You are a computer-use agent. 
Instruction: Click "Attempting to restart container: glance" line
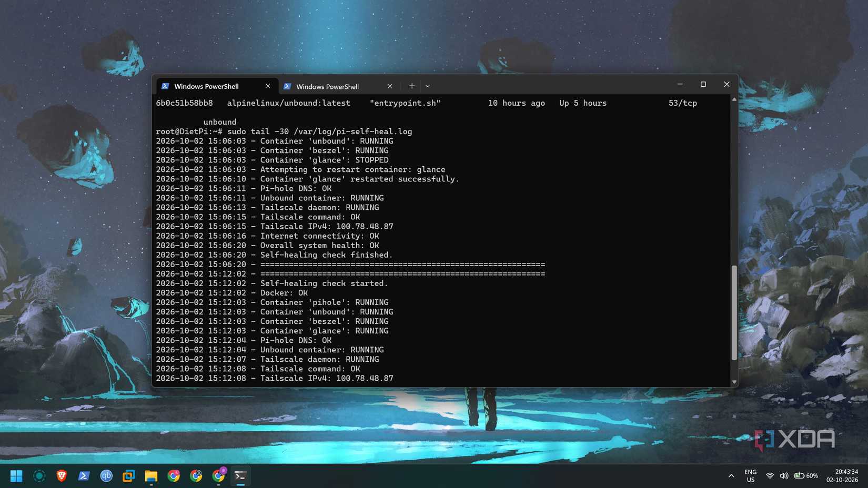coord(352,169)
